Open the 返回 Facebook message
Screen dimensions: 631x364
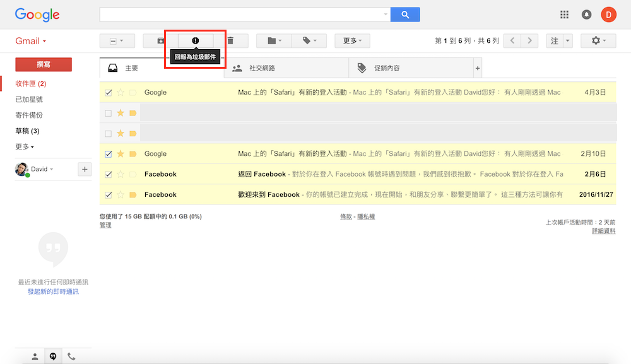pos(358,174)
